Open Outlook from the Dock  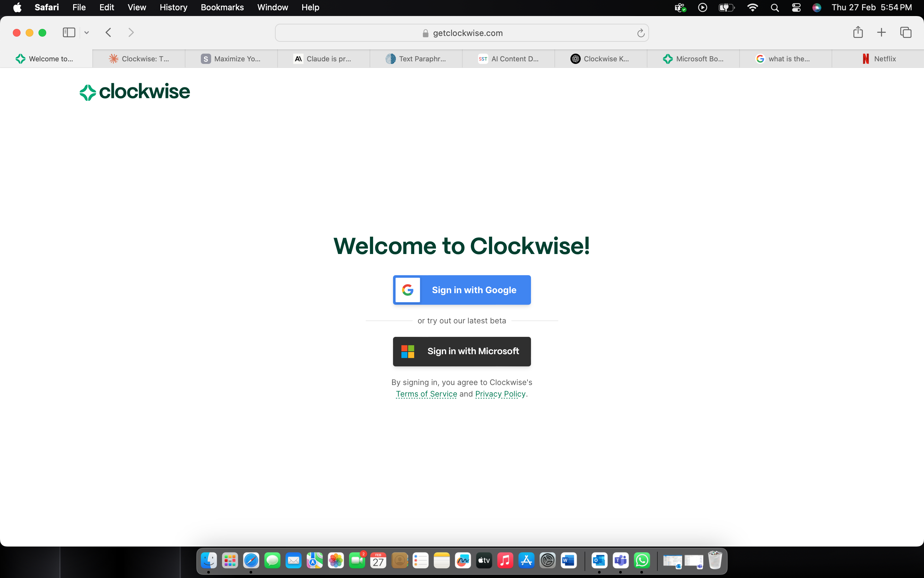pyautogui.click(x=599, y=561)
